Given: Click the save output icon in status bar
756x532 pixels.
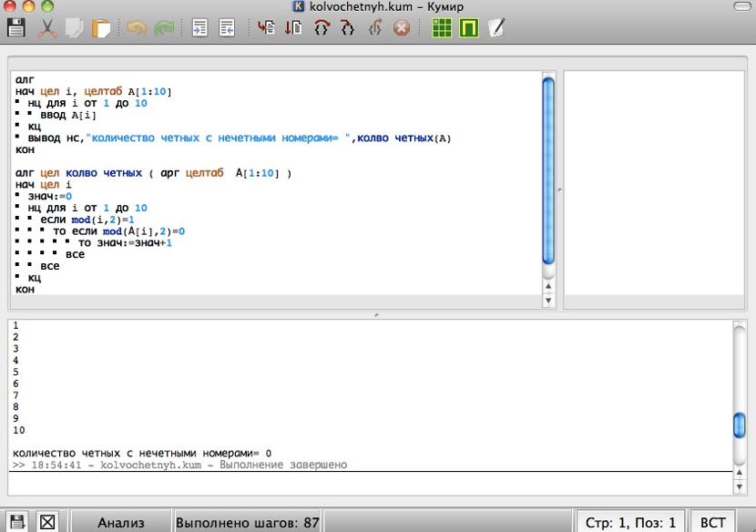Looking at the screenshot, I should [17, 522].
